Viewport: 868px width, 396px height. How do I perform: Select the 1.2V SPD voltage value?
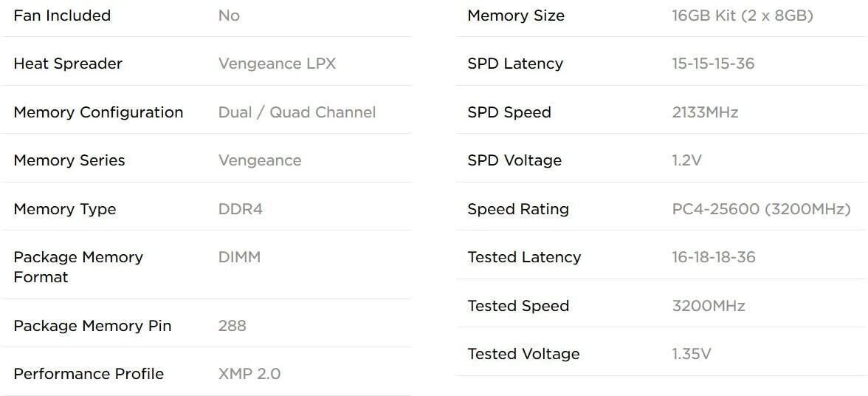point(686,160)
